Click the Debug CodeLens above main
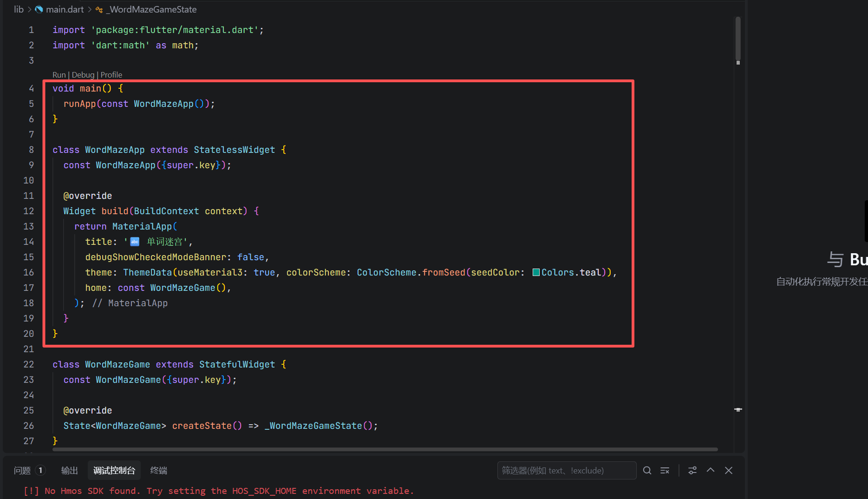 (x=83, y=75)
